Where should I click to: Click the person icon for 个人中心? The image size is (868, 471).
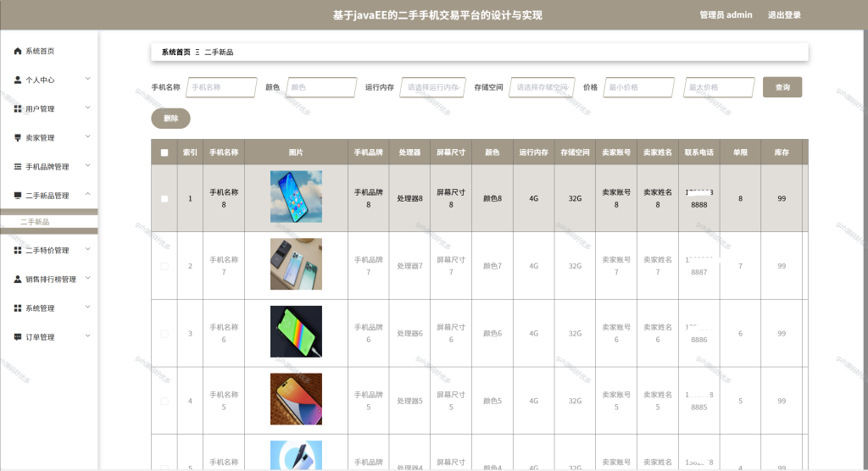click(18, 80)
